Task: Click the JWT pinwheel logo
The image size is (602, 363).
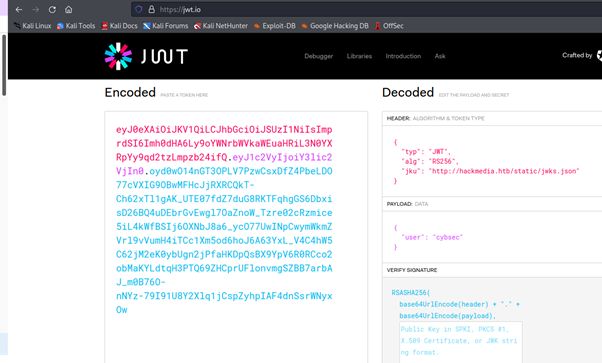Action: point(118,56)
